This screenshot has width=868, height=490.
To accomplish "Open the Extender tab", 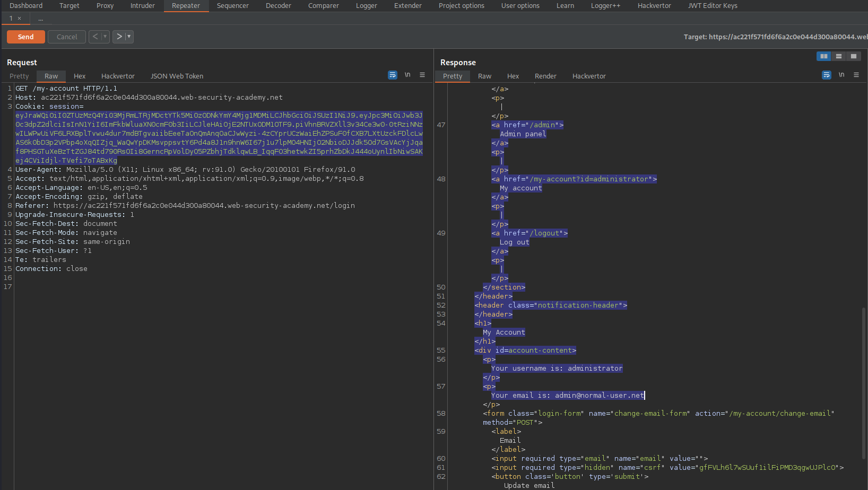I will pos(408,6).
